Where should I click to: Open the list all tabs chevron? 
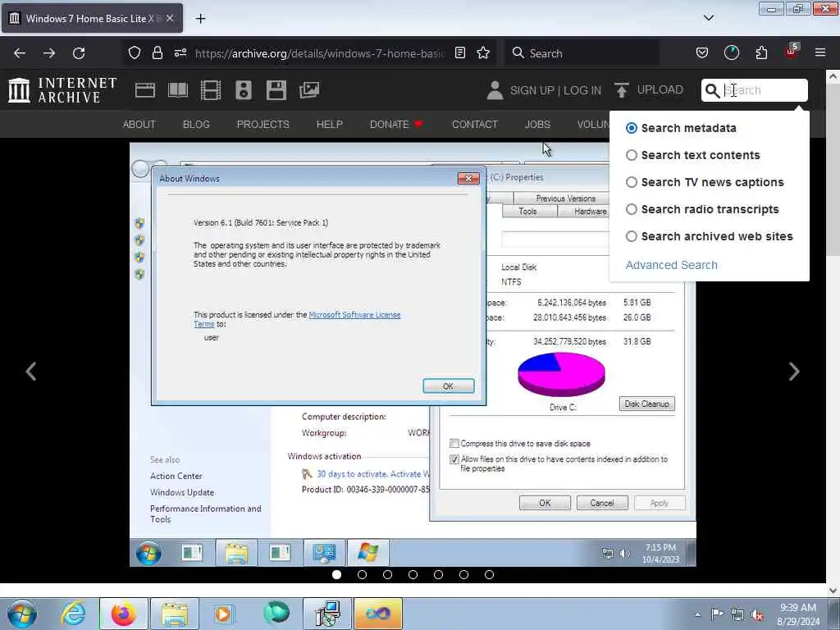point(708,18)
